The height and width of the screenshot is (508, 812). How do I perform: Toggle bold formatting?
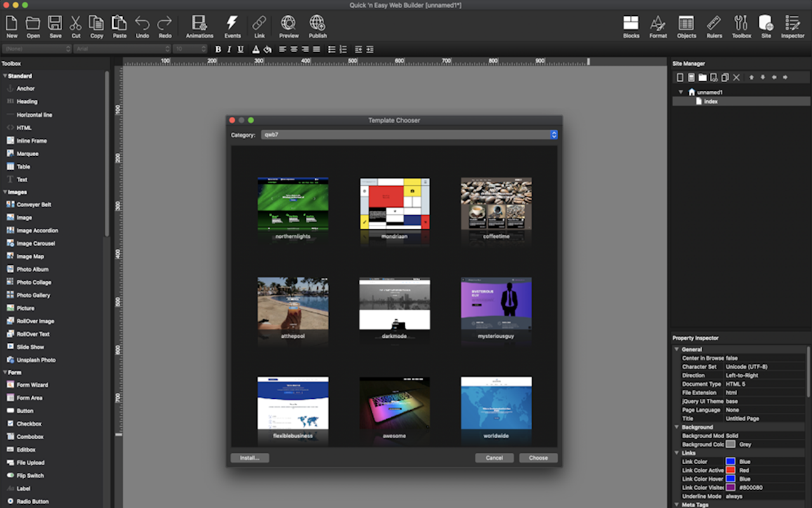pyautogui.click(x=218, y=49)
